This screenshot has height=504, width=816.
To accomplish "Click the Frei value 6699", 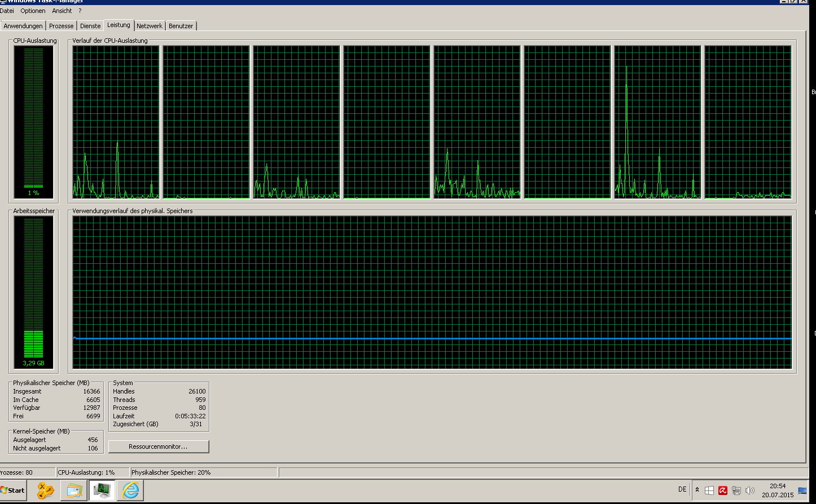I will 93,416.
